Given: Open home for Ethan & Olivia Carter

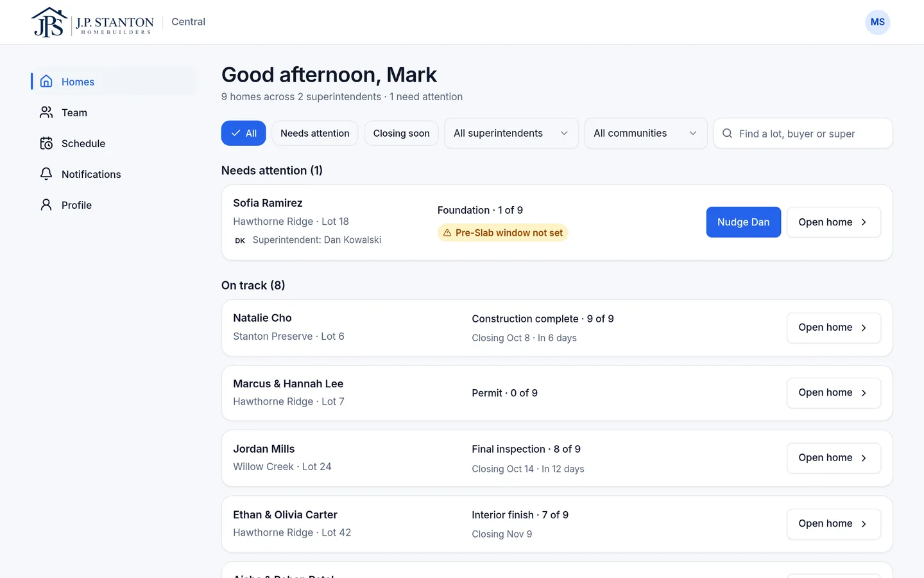Looking at the screenshot, I should click(834, 523).
